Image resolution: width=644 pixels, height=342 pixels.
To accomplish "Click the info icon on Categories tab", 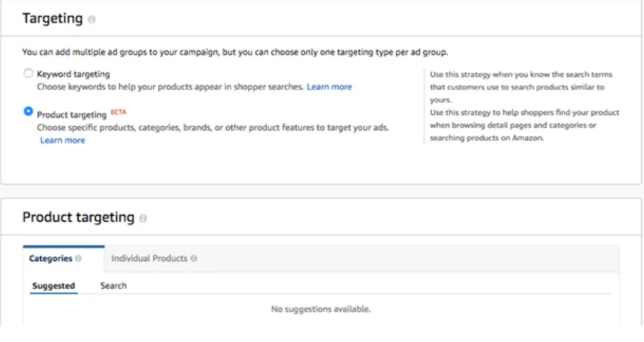I will tap(78, 259).
